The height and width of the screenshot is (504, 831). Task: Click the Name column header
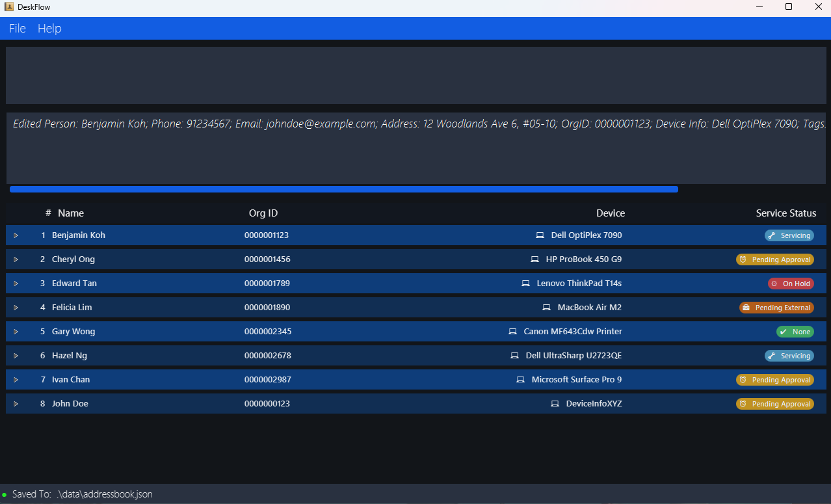[71, 213]
